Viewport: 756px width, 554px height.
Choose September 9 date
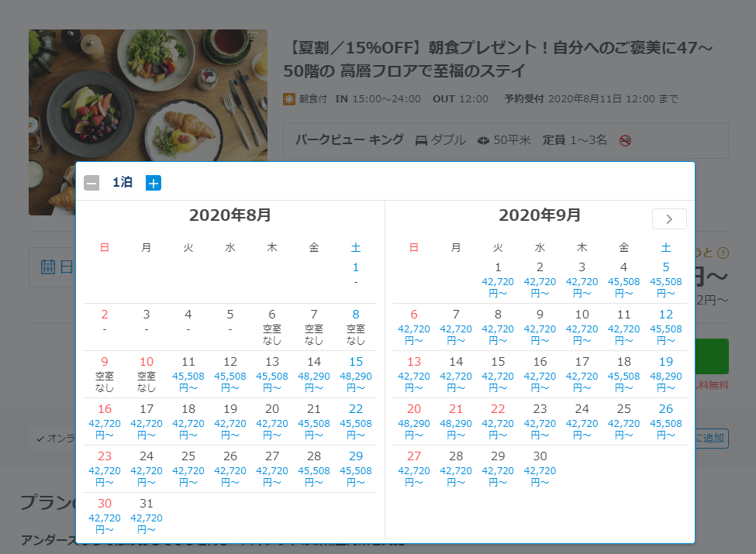[x=540, y=327]
